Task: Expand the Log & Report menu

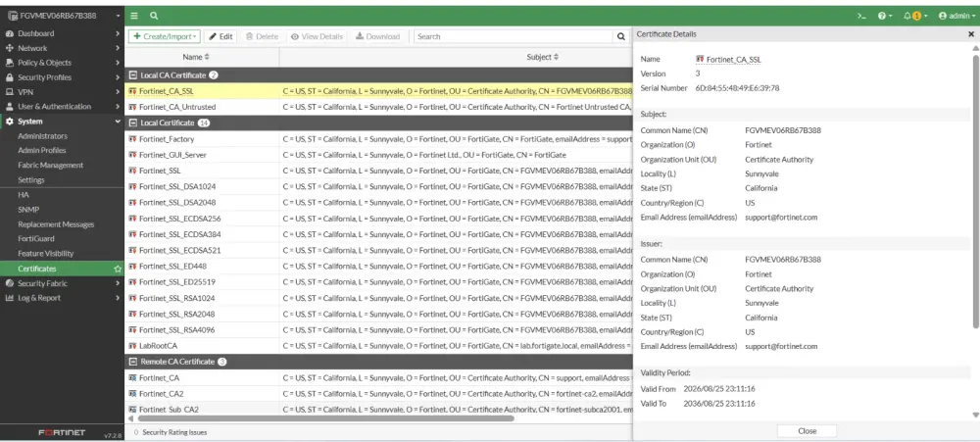Action: (x=62, y=298)
